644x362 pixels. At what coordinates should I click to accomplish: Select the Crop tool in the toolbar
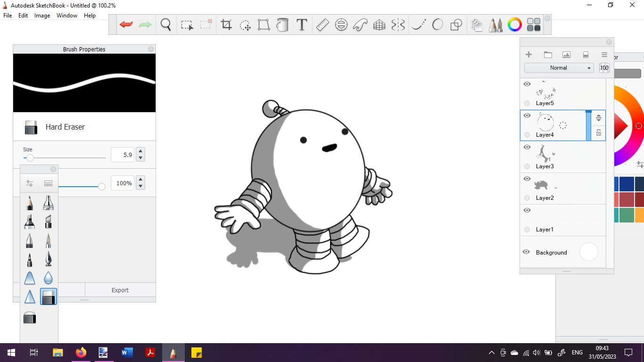coord(226,25)
